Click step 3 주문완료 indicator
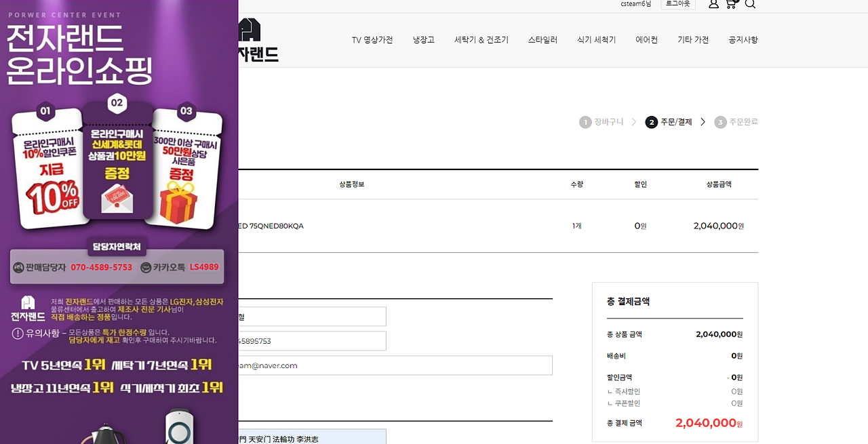 click(736, 122)
